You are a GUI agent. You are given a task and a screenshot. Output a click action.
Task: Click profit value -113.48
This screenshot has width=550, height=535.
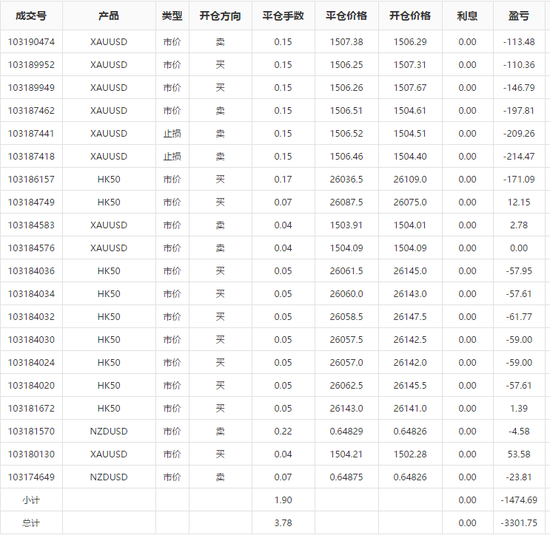[x=519, y=42]
